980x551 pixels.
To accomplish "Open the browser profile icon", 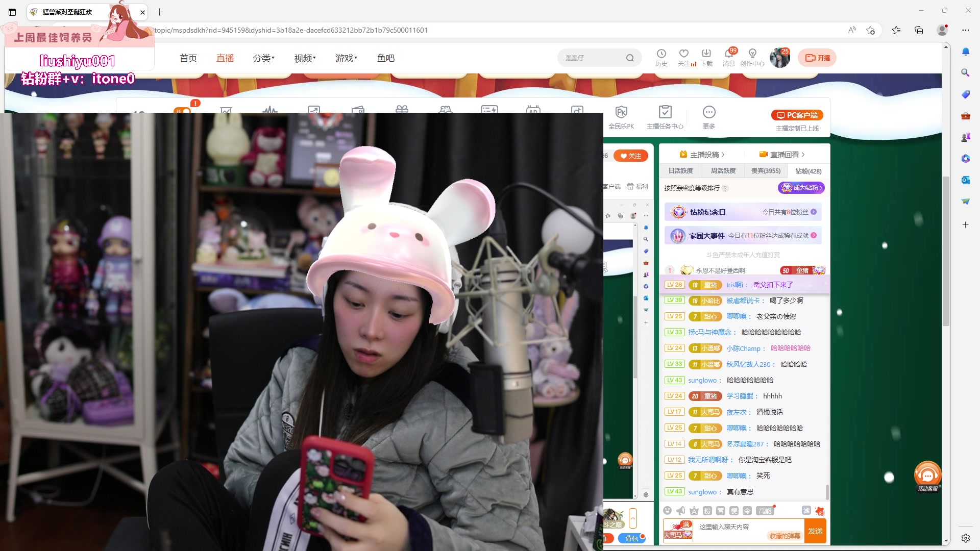I will 942,30.
